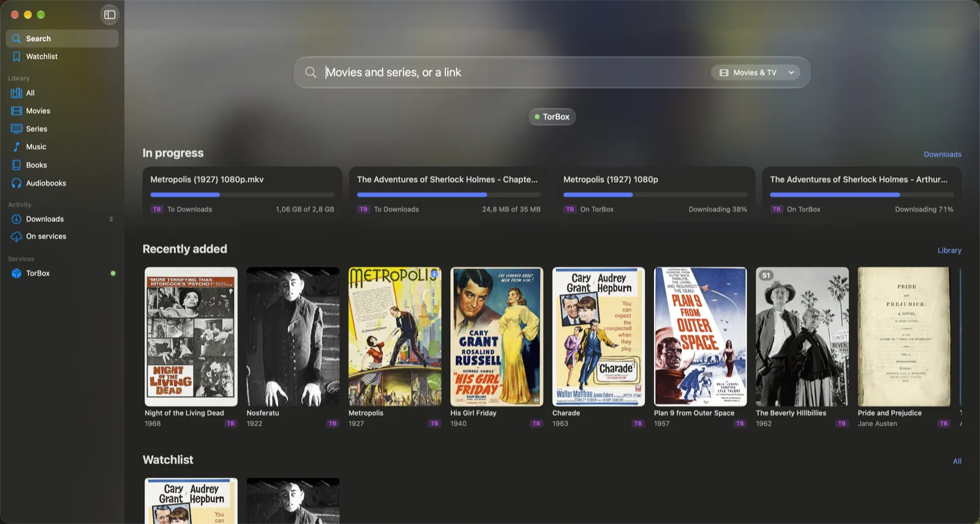Open the Sherlock Holmes - Chapte... download card
Screen dimensions: 980x524
[449, 194]
